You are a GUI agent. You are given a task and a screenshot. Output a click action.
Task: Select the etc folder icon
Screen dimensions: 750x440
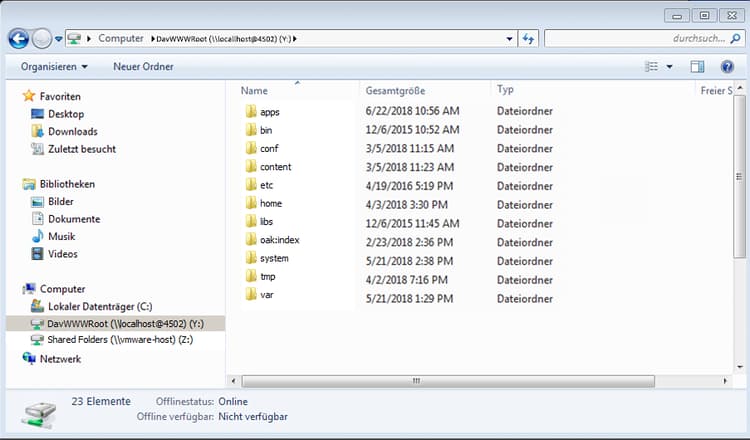(251, 185)
